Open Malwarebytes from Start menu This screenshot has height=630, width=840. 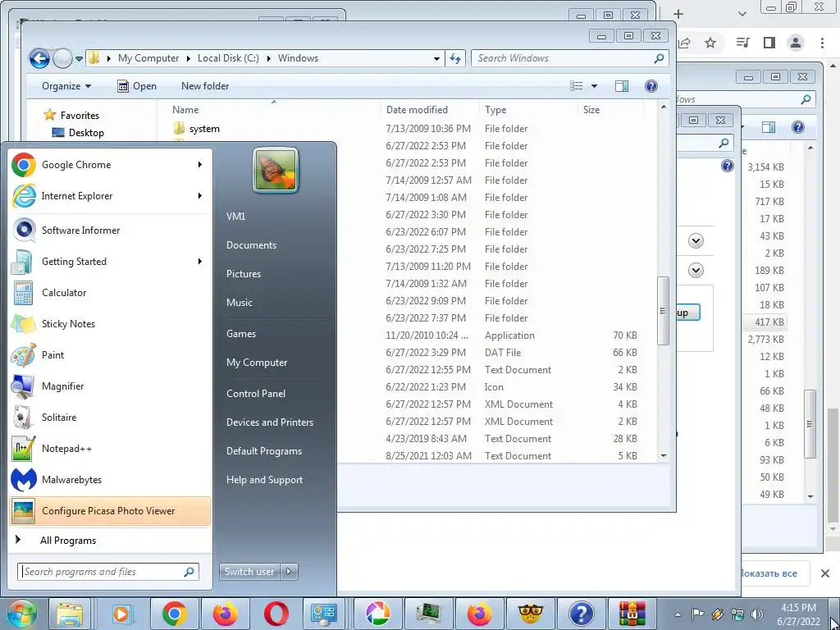110,479
